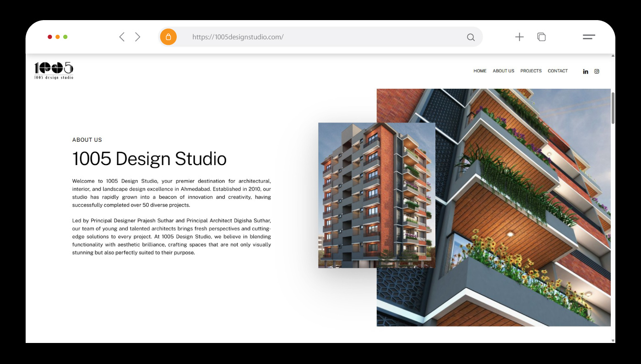Click the red window close dot

click(50, 37)
